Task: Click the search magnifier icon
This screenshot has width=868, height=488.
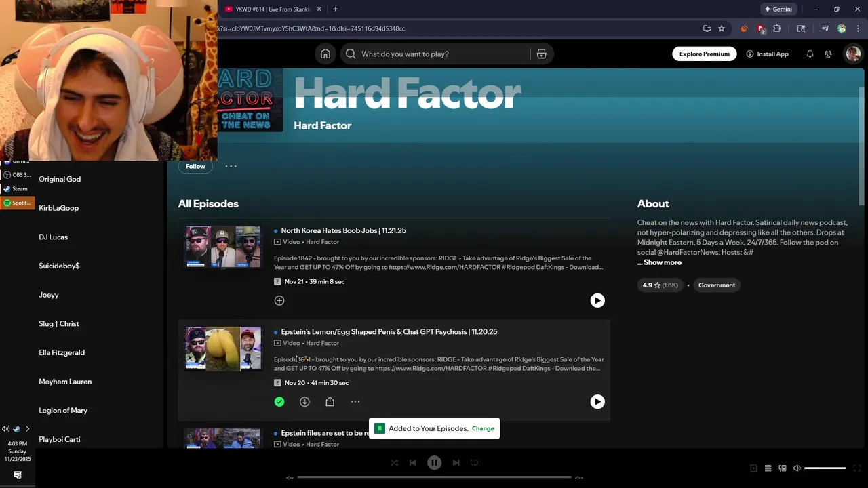Action: [x=351, y=54]
